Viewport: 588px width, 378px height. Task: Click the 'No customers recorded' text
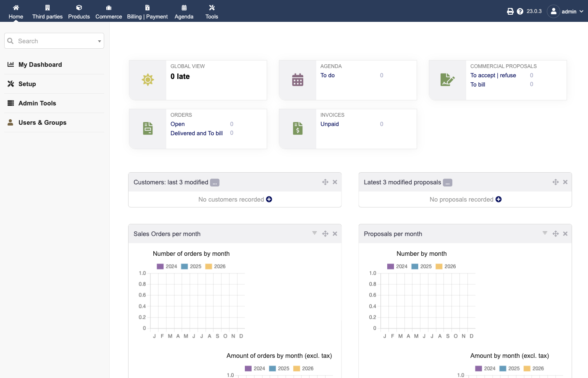(231, 199)
